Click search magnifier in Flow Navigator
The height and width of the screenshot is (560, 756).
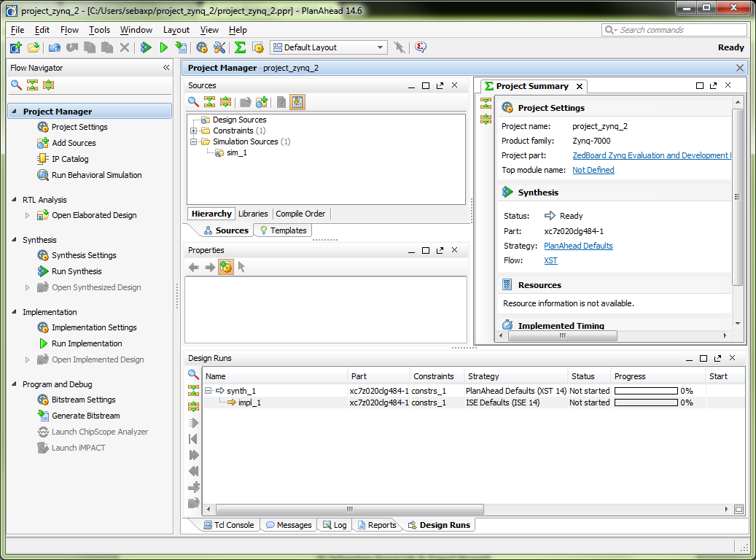point(16,85)
